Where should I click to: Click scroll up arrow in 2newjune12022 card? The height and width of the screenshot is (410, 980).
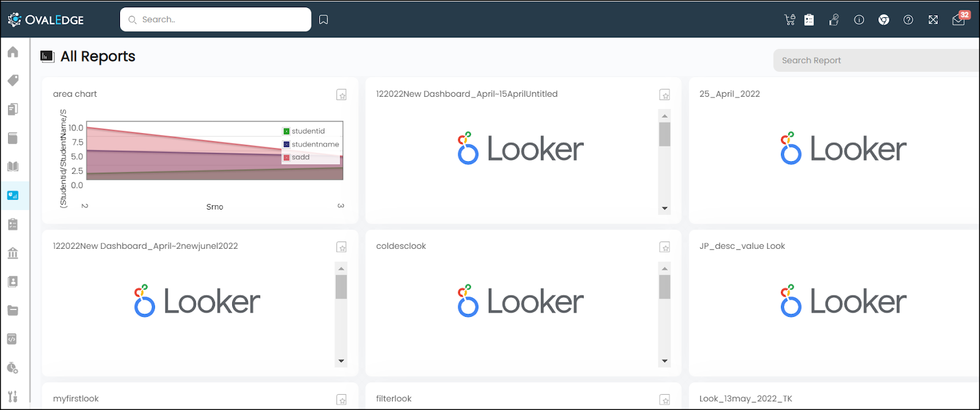point(341,268)
